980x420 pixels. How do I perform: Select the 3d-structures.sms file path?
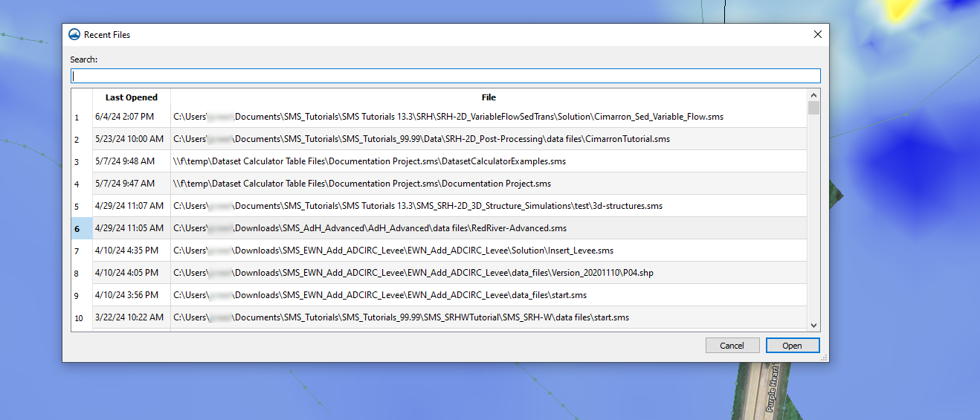[418, 206]
